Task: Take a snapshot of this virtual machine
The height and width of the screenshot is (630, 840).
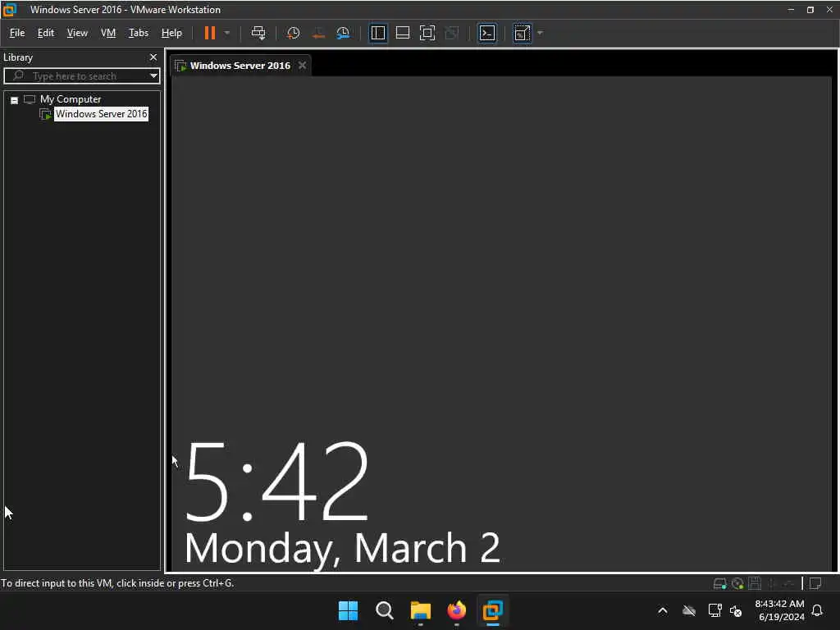Action: coord(293,33)
